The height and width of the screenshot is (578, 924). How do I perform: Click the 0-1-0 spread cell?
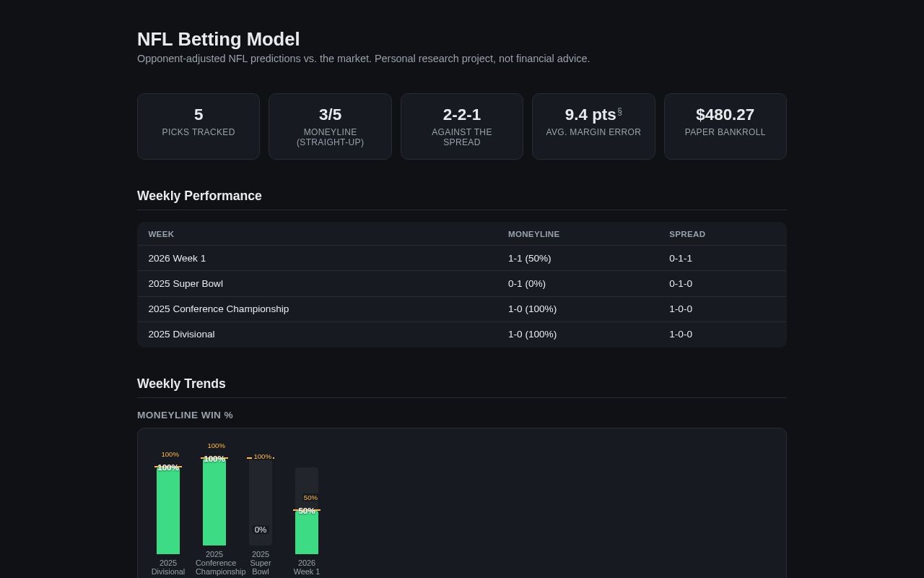click(681, 283)
